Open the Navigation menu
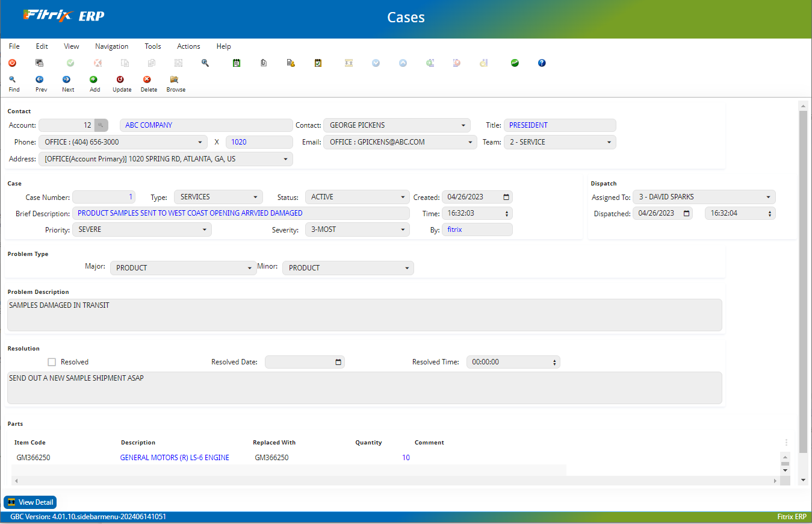This screenshot has width=812, height=524. coord(111,46)
